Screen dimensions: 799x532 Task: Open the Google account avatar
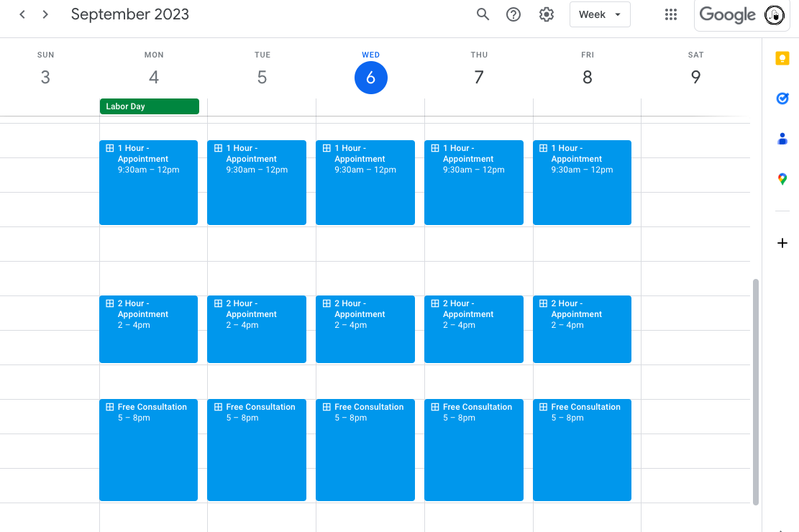pos(775,15)
